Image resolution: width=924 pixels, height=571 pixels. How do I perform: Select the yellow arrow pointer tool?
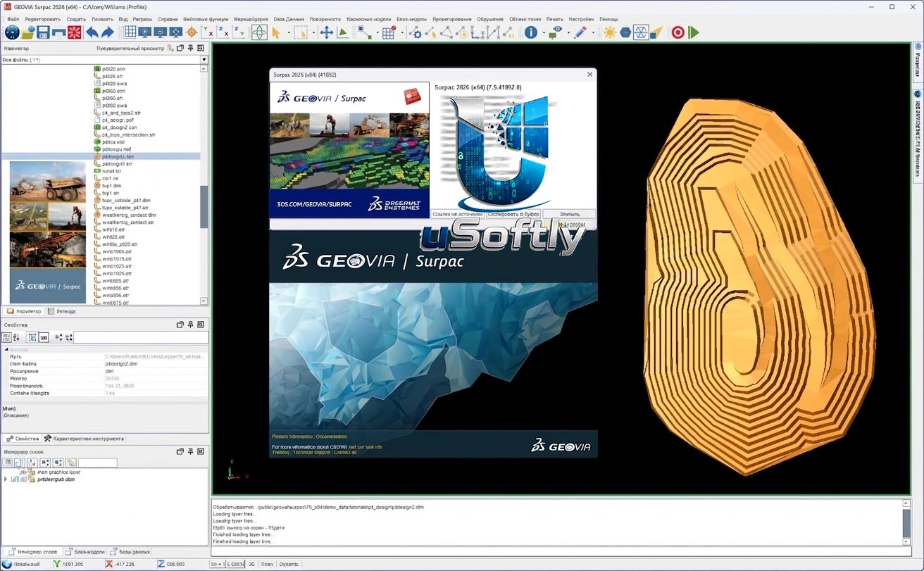click(x=276, y=32)
